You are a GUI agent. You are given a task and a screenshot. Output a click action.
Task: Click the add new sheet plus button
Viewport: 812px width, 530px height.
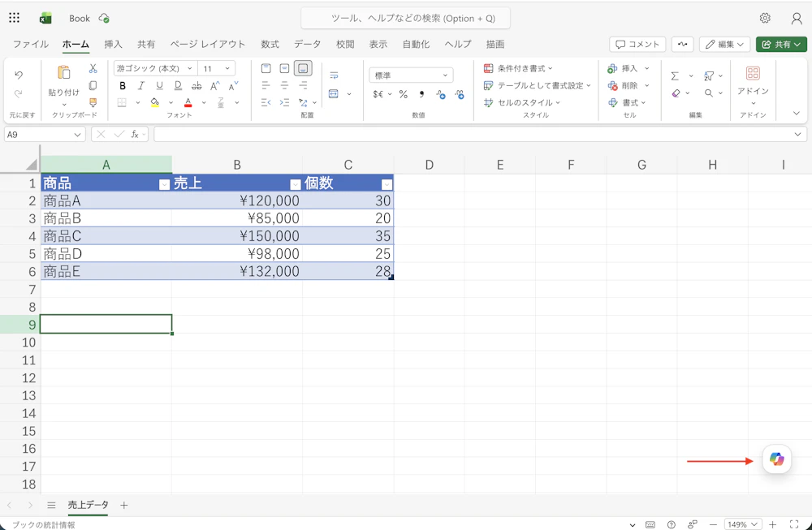point(123,505)
